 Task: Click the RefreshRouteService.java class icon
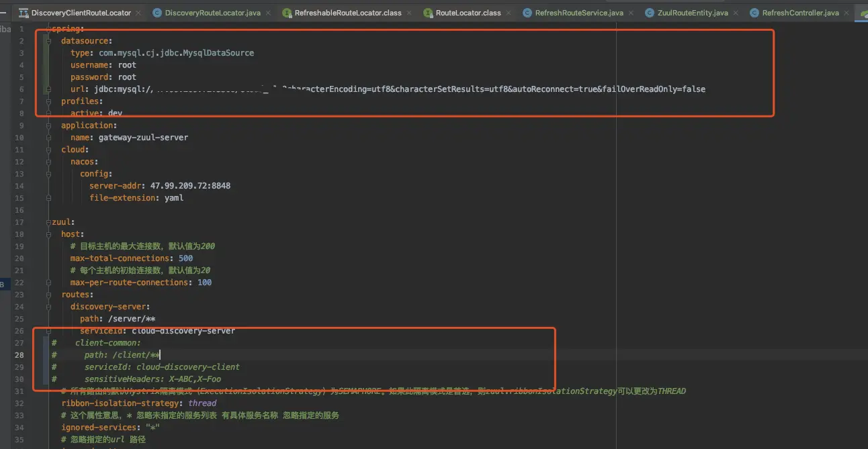(527, 13)
